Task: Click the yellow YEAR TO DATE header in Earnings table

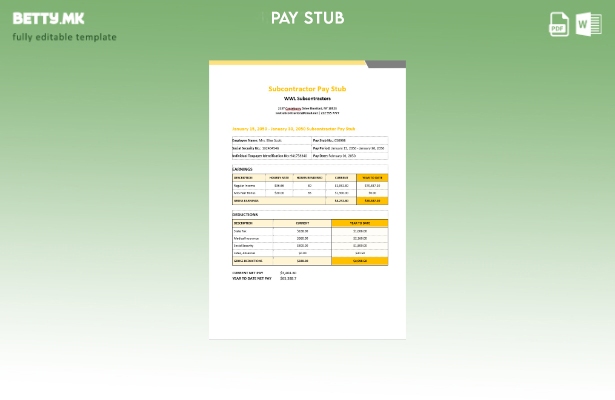Action: tap(372, 178)
